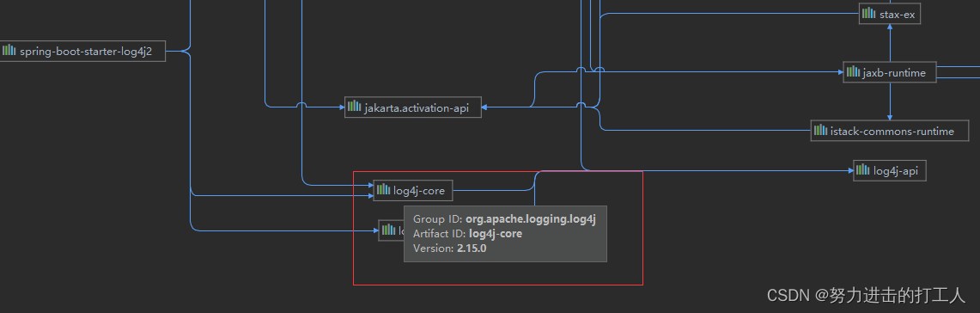Click the library icon on log4j-core
The width and height of the screenshot is (980, 313).
click(x=383, y=190)
